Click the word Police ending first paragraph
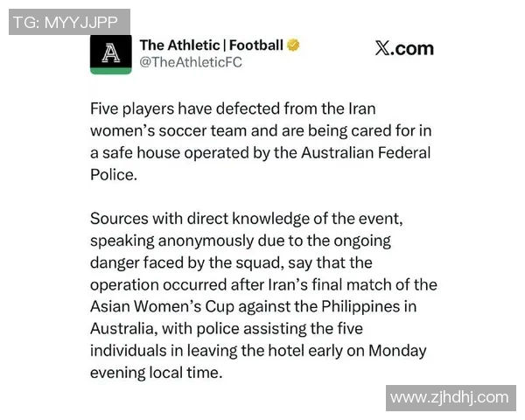This screenshot has width=525, height=420. pyautogui.click(x=112, y=175)
